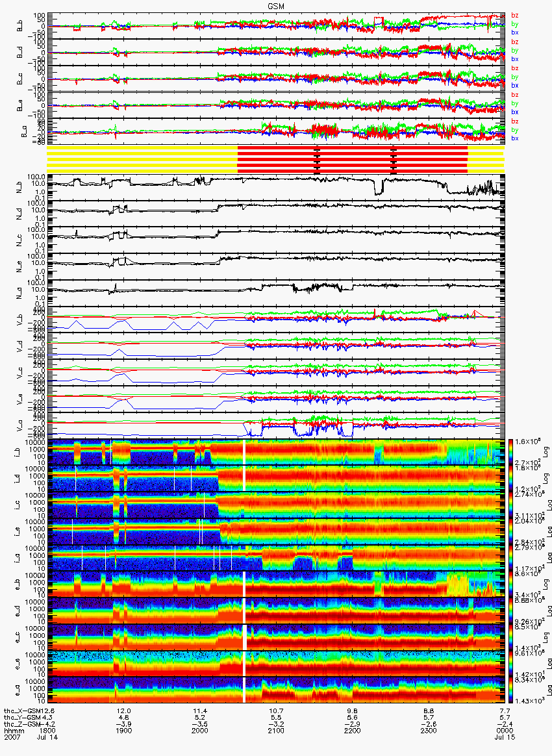Click the B_c axis label
Screen dimensions: 552x756
click(19, 79)
